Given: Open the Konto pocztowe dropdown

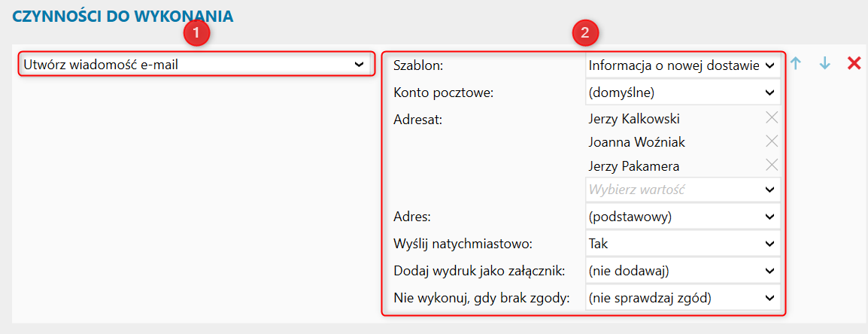Looking at the screenshot, I should click(681, 93).
